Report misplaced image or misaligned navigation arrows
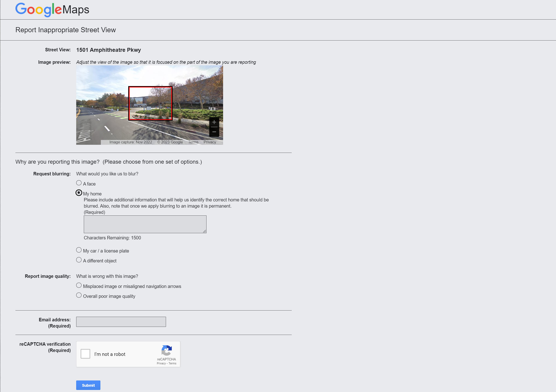The image size is (556, 392). point(79,285)
